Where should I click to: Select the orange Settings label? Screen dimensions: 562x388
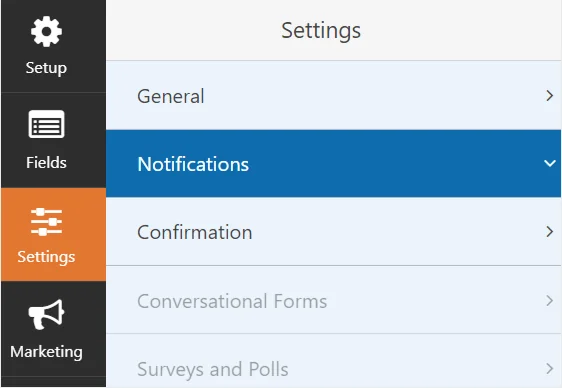[46, 257]
